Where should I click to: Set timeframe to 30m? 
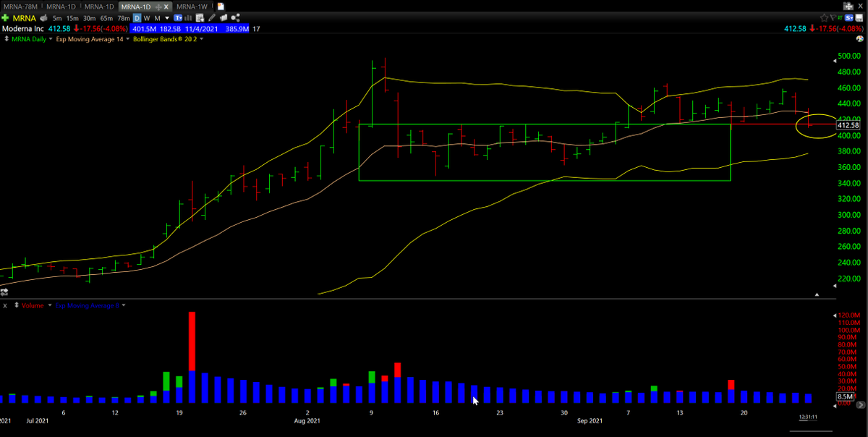click(90, 18)
